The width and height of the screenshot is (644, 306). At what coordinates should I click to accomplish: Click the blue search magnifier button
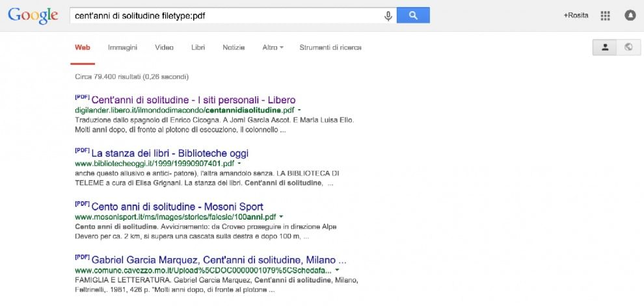413,16
